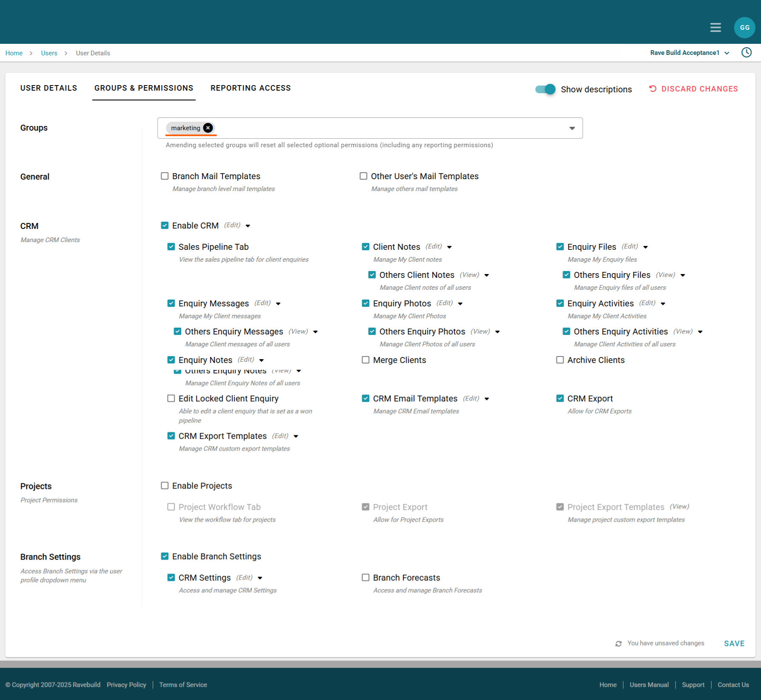Check the Branch Forecasts checkbox
This screenshot has width=761, height=700.
point(366,577)
